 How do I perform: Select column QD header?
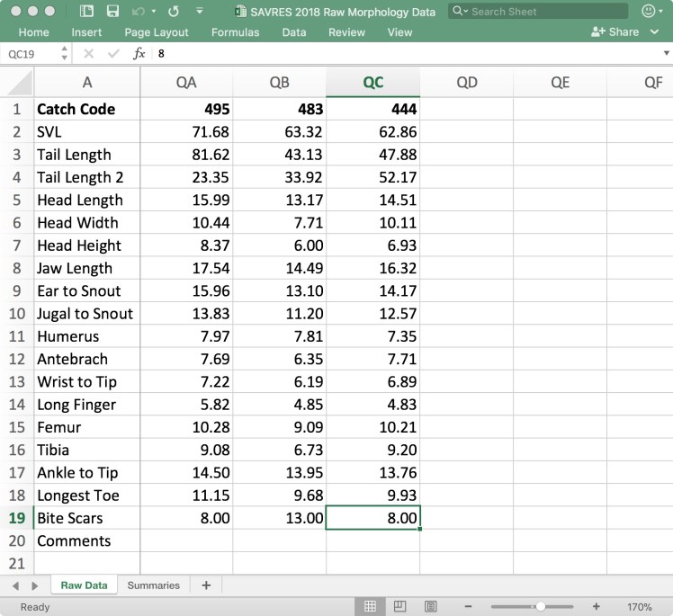coord(467,83)
